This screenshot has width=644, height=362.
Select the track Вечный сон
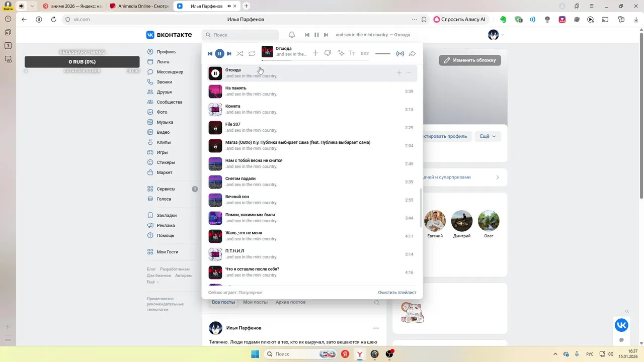click(312, 200)
